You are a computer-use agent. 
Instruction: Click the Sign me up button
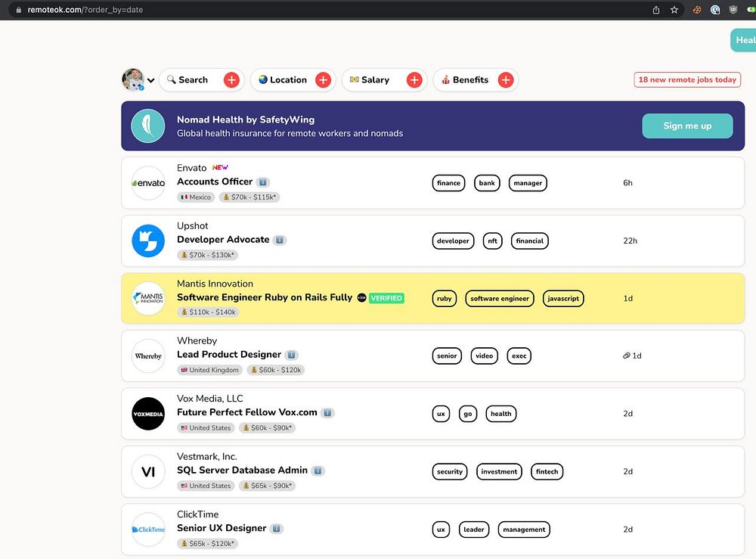coord(687,126)
